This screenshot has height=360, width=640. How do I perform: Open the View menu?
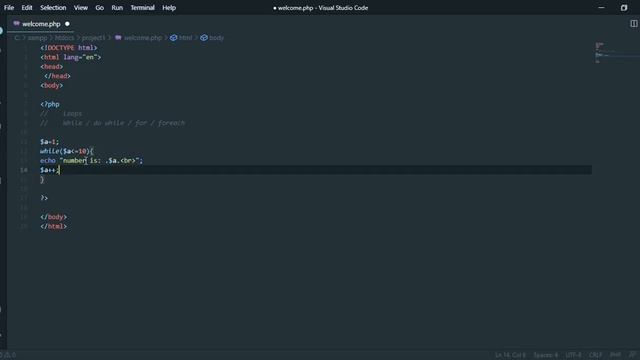pyautogui.click(x=81, y=8)
